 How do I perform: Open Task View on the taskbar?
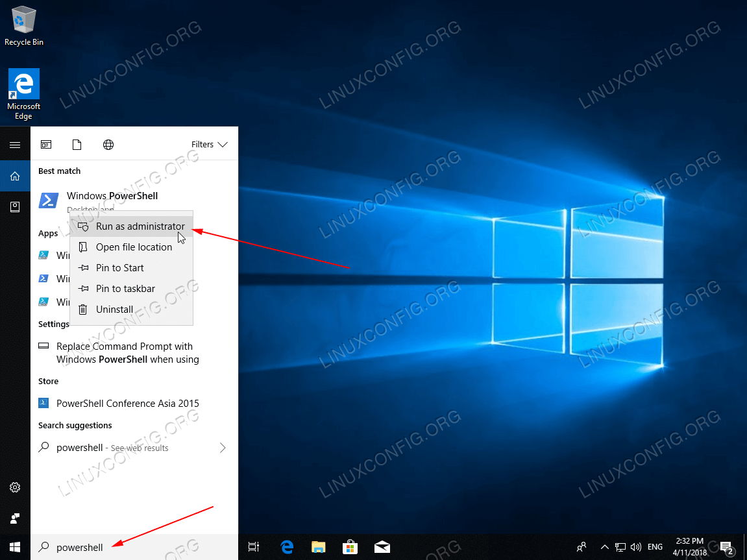point(254,547)
